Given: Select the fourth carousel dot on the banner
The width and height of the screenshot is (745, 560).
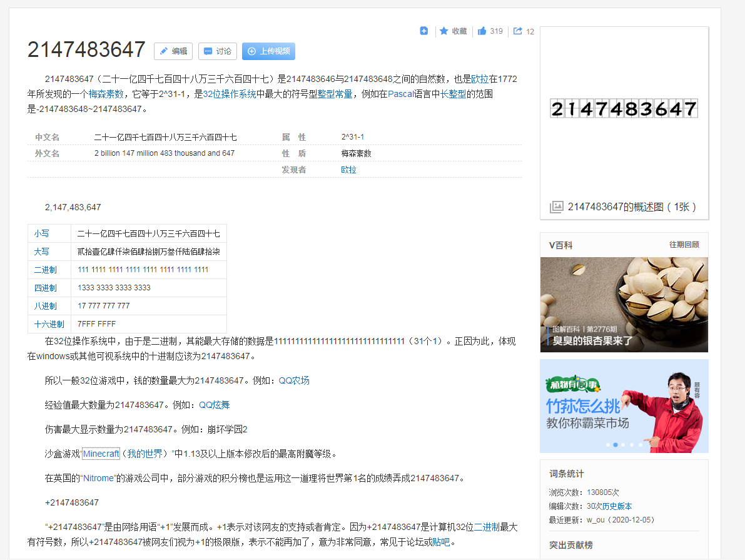Looking at the screenshot, I should (x=631, y=445).
